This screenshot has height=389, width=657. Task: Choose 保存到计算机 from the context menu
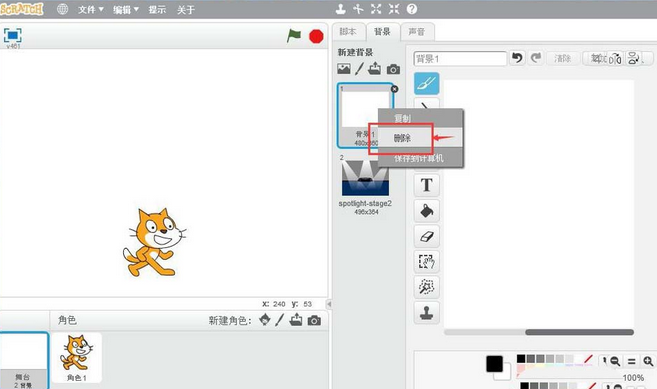point(421,158)
